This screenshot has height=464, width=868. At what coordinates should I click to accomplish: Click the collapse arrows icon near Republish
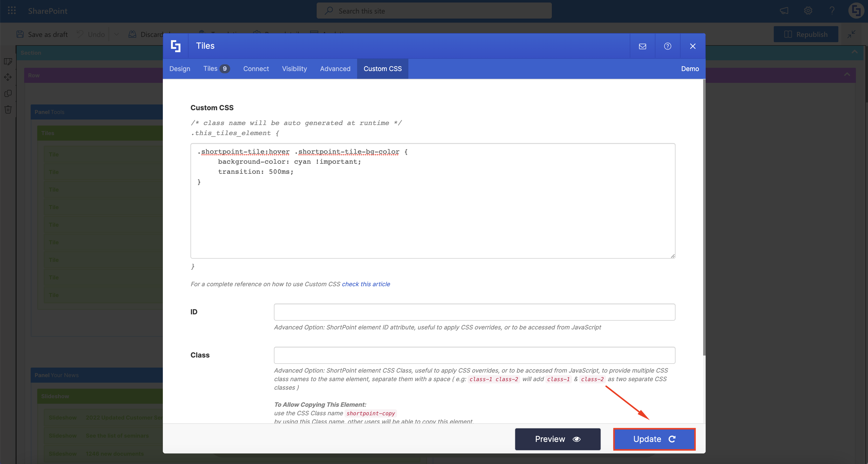click(851, 34)
